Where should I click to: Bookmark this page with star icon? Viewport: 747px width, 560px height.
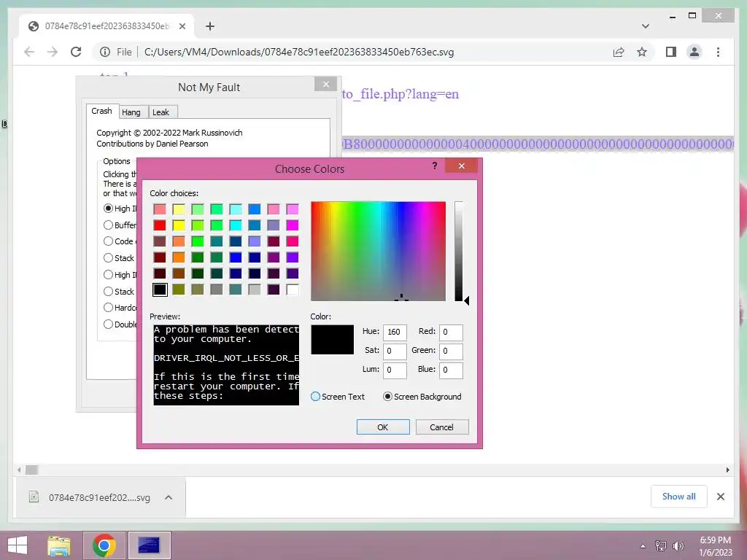(x=642, y=52)
